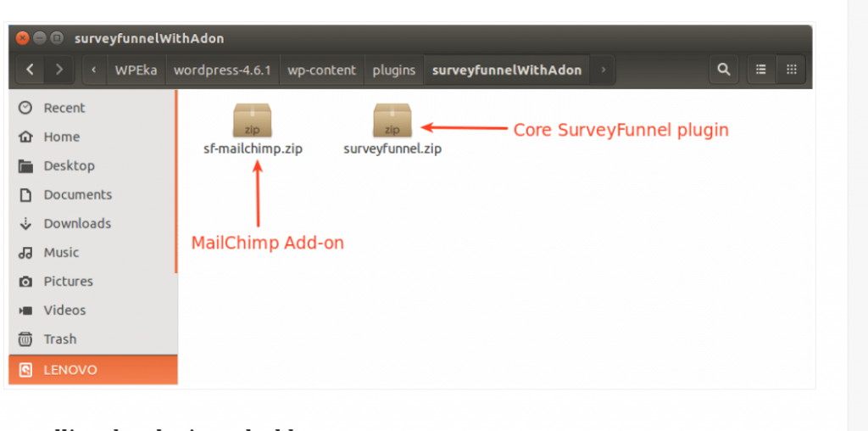Switch to grid icon view

(791, 70)
